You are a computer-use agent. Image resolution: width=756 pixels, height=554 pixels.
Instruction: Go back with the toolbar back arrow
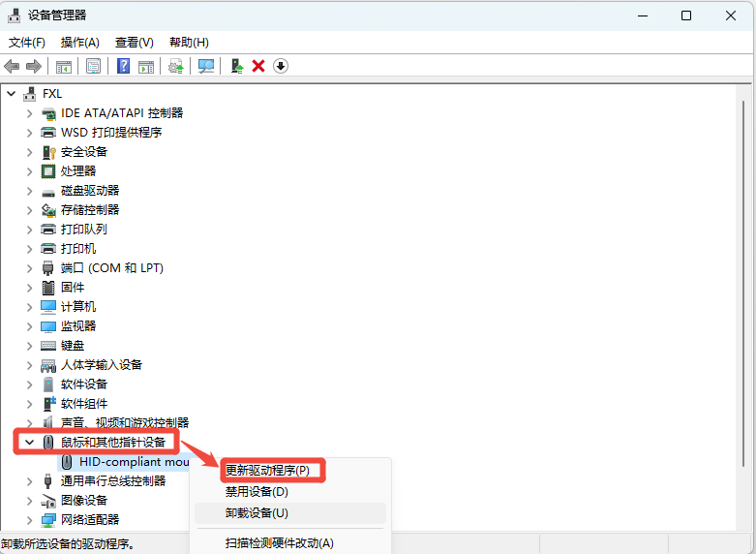pyautogui.click(x=12, y=66)
